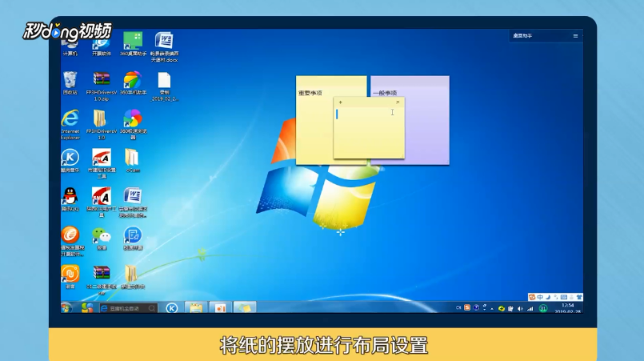Open the 360 speed browser pinwheel icon
644x361 pixels.
133,125
